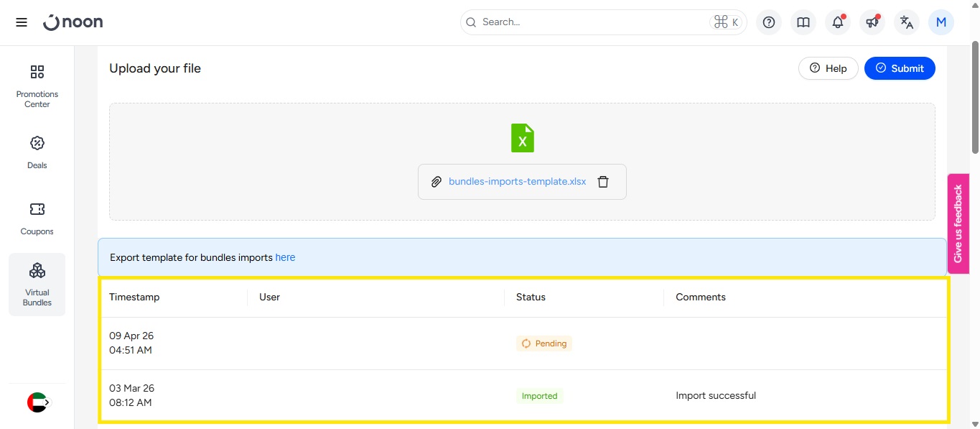
Task: Delete the uploaded file with trash icon
Action: point(603,182)
